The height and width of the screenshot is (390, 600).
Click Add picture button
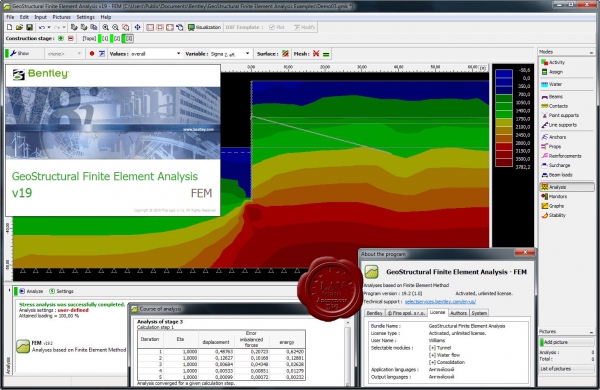click(x=567, y=342)
